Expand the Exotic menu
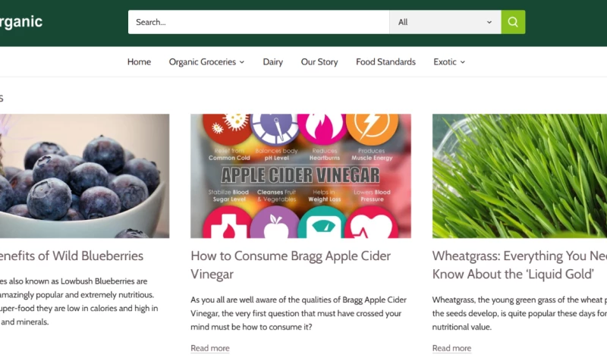The image size is (607, 364). click(449, 62)
